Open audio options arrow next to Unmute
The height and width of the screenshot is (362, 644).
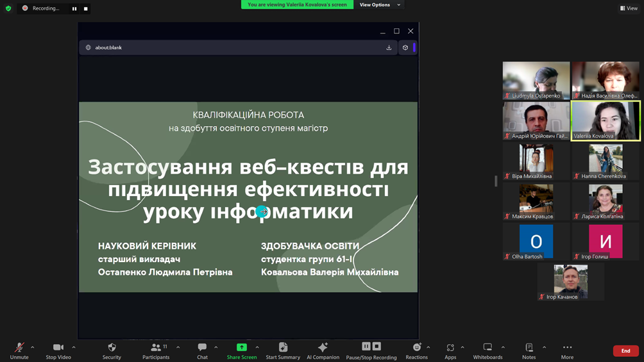[x=33, y=348]
